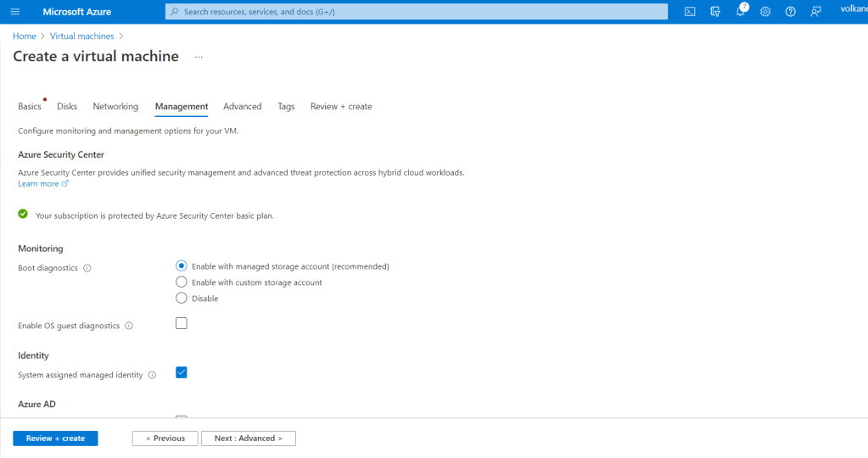Launch Cloud Shell from the top bar
This screenshot has height=458, width=868.
tap(691, 11)
